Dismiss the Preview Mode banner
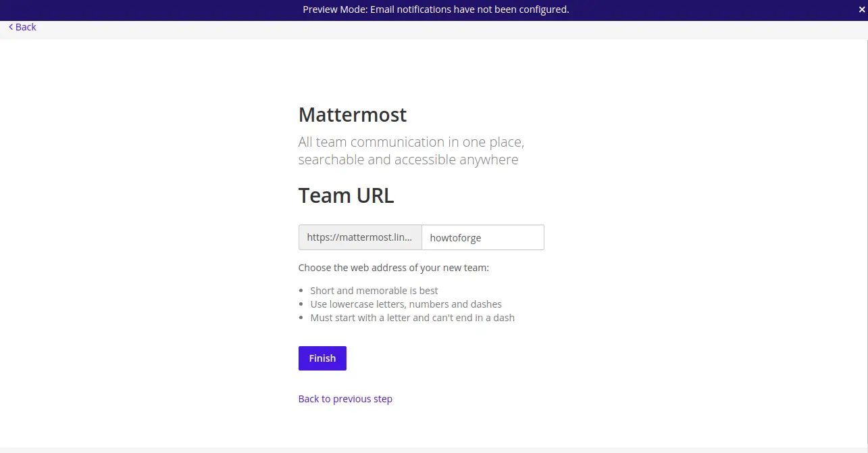868x453 pixels. pos(861,9)
